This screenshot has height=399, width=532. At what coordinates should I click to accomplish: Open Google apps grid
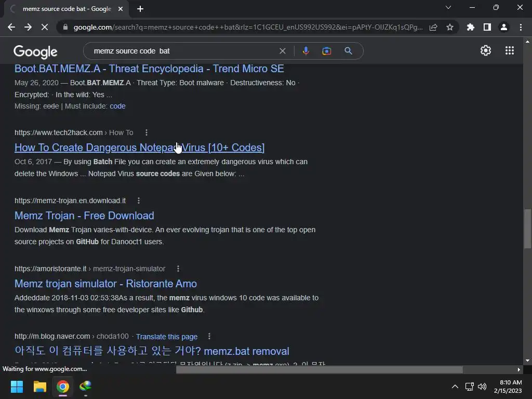[x=510, y=50]
